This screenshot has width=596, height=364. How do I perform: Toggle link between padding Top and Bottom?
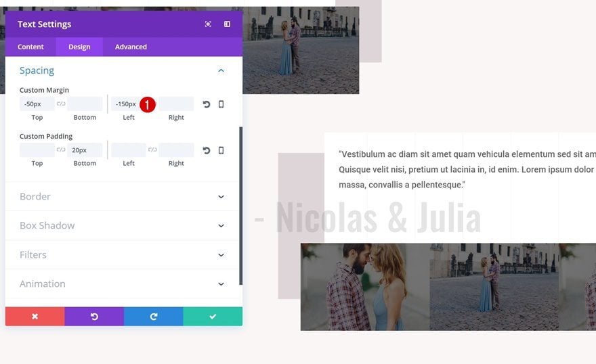point(61,150)
